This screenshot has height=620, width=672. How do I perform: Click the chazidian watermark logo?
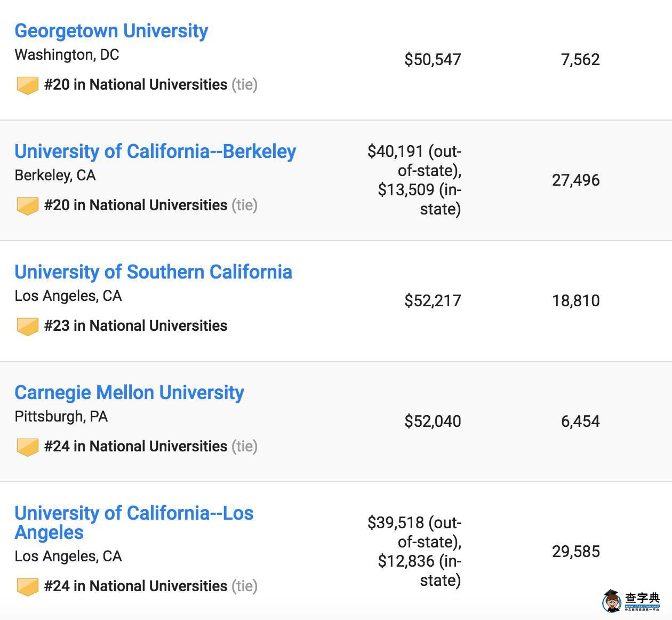pyautogui.click(x=631, y=601)
